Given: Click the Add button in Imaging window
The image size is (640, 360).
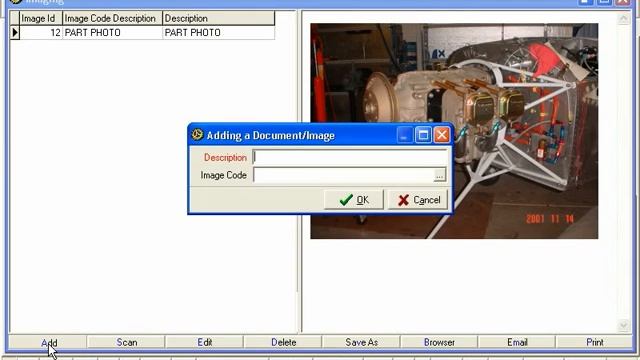Looking at the screenshot, I should [49, 342].
